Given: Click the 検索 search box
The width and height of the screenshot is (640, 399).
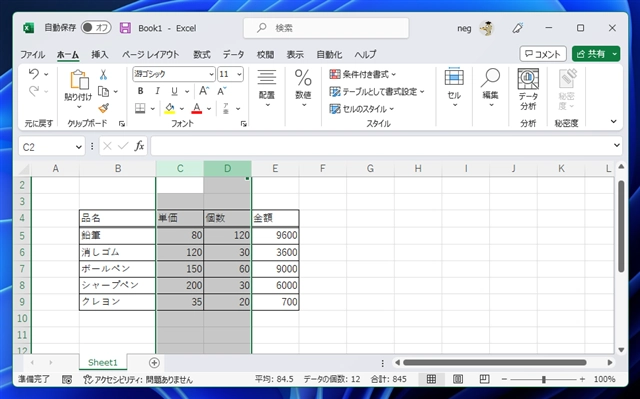Looking at the screenshot, I should pyautogui.click(x=326, y=28).
